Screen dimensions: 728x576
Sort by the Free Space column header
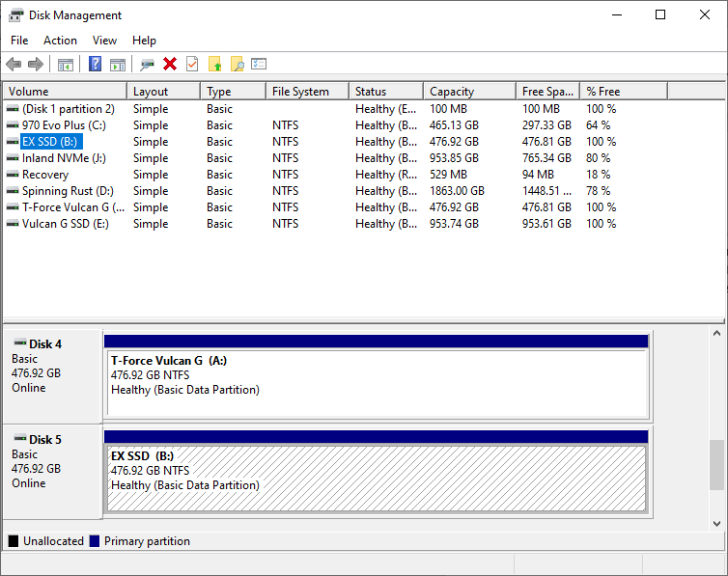547,92
